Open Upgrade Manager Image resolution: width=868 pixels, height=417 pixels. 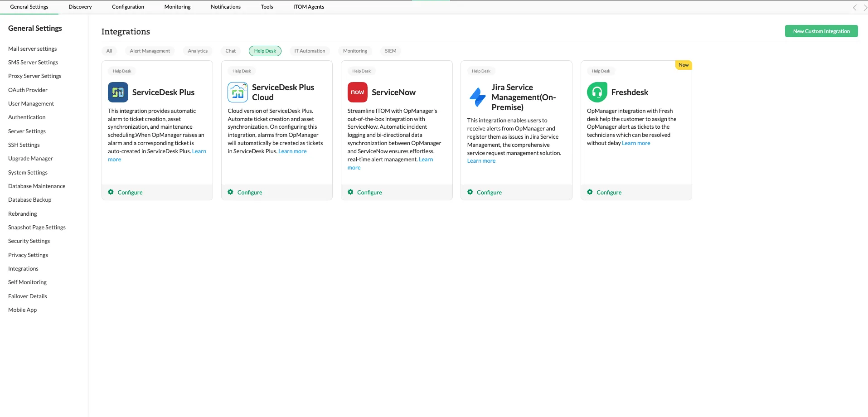30,159
